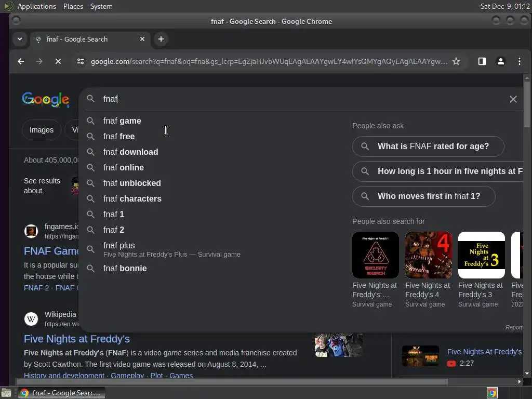Click the forward navigation arrow
The width and height of the screenshot is (532, 399).
tap(39, 61)
